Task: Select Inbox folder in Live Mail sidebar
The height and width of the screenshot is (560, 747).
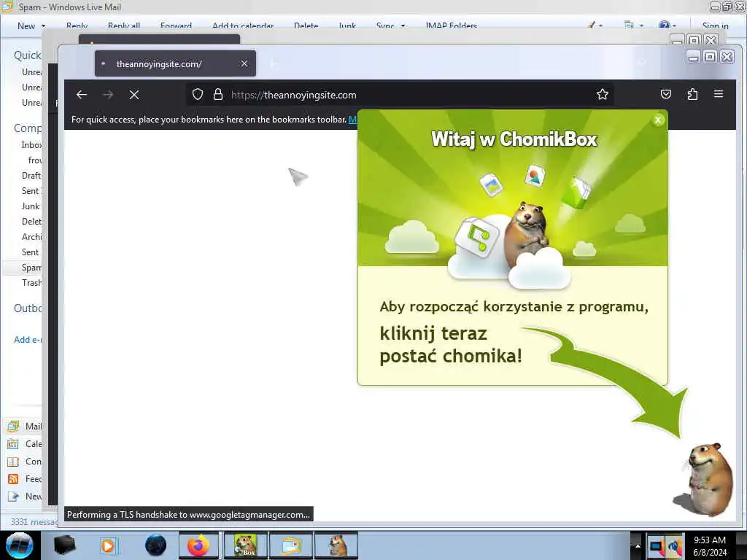Action: pyautogui.click(x=31, y=145)
